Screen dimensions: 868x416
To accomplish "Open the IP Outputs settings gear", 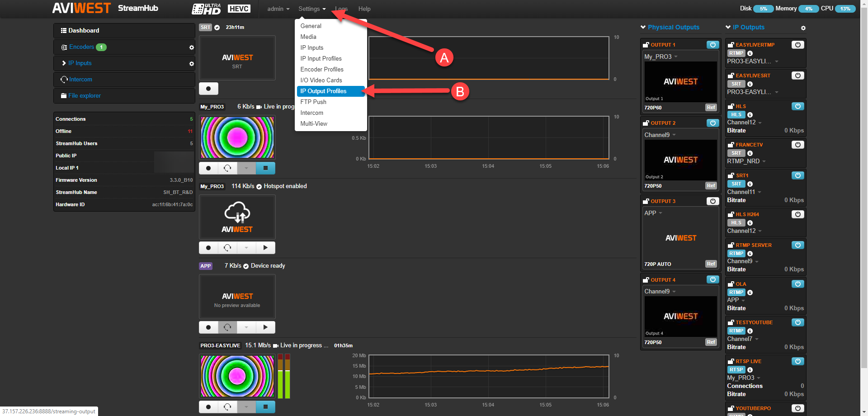I will [803, 28].
